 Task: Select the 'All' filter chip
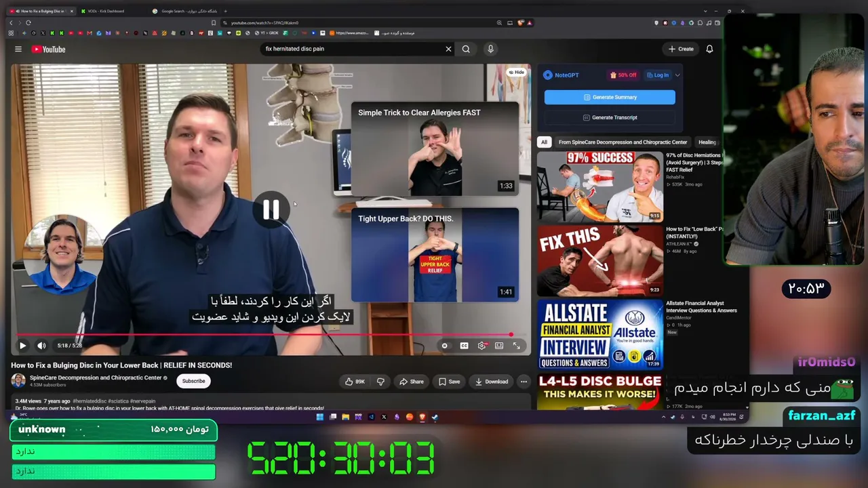pos(544,142)
